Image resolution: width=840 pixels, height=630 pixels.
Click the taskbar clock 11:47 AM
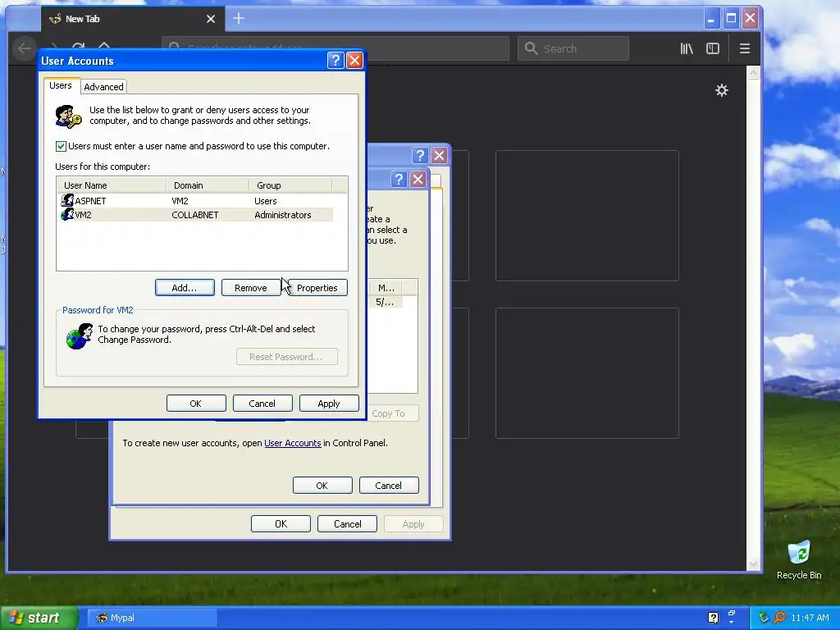click(810, 618)
